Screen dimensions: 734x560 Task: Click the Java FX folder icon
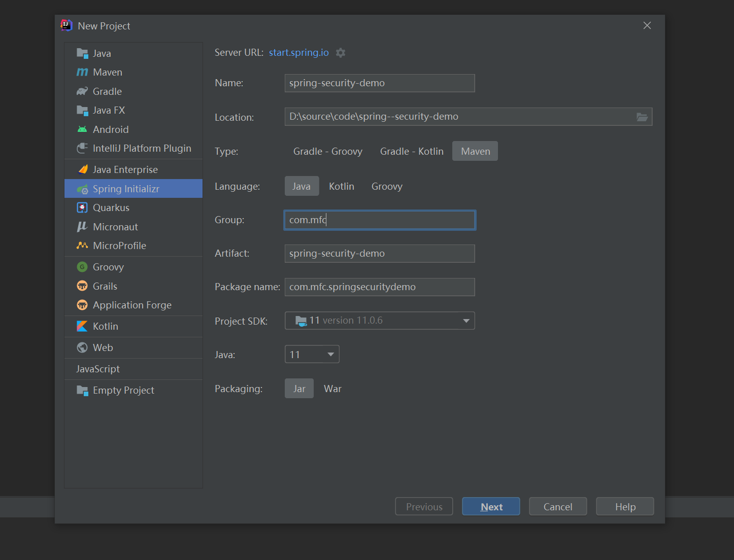[x=82, y=110]
